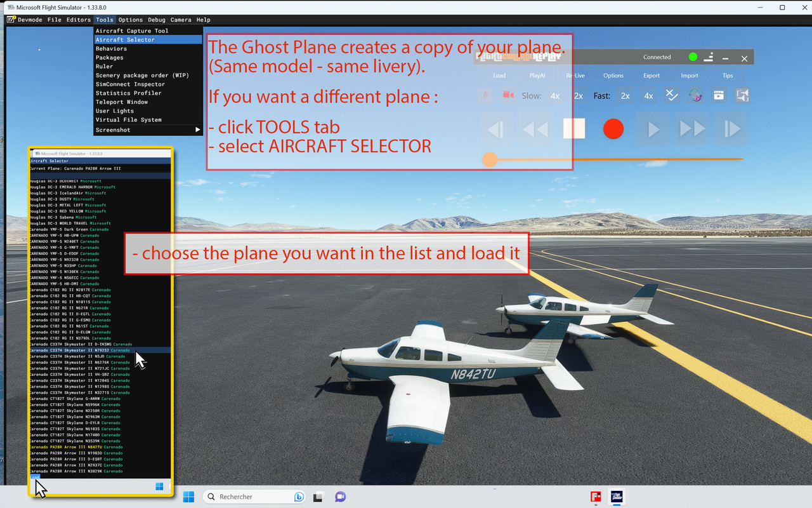Open Virtual File System
This screenshot has height=508, width=812.
click(148, 119)
